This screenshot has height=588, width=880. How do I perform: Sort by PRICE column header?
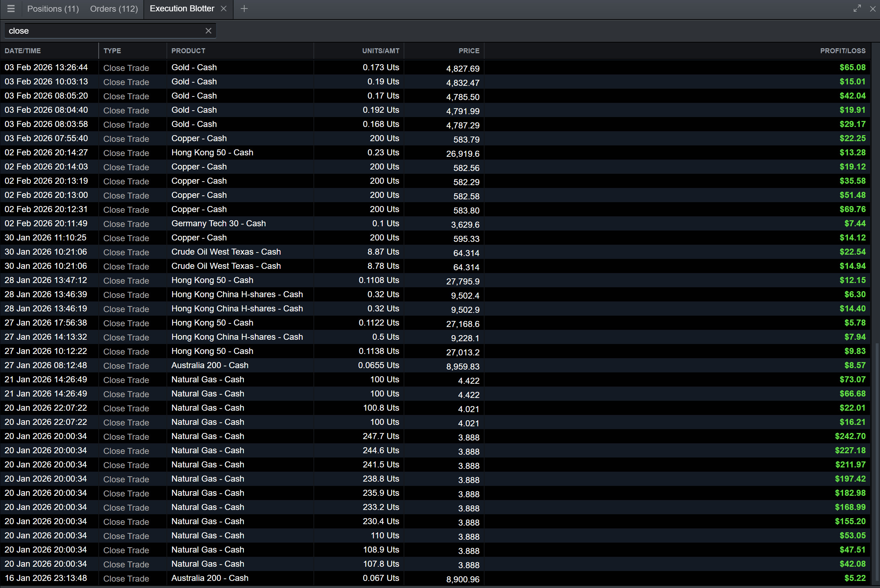(469, 51)
